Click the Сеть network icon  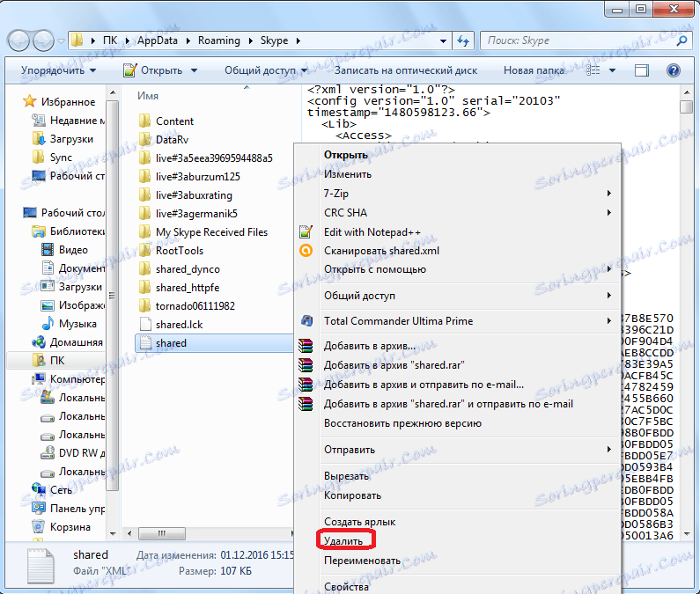tap(39, 489)
